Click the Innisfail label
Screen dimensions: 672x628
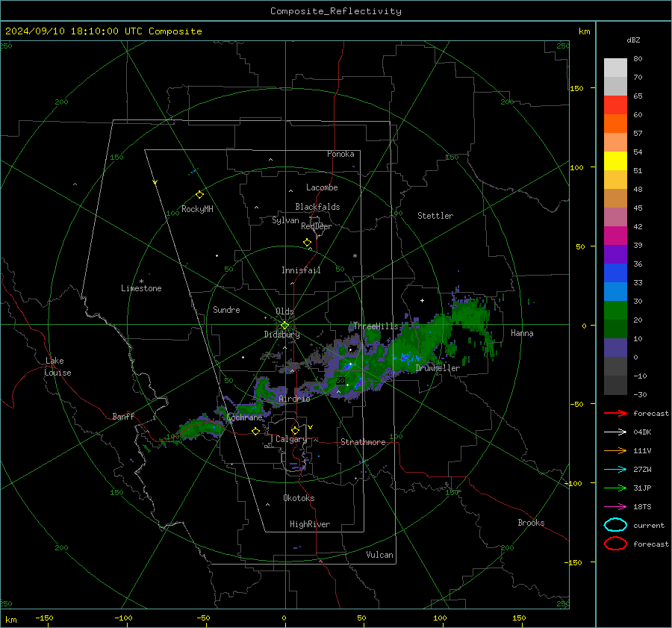point(301,270)
